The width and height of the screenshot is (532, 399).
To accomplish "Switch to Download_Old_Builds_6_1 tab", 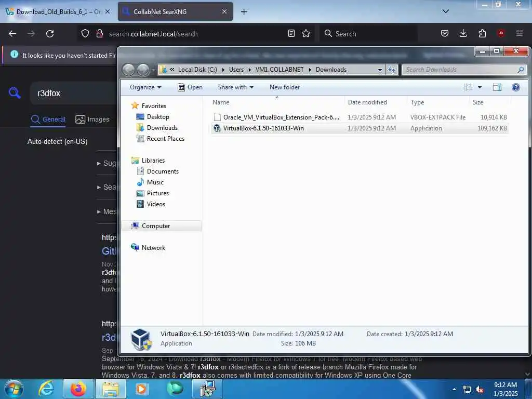I will tap(58, 11).
